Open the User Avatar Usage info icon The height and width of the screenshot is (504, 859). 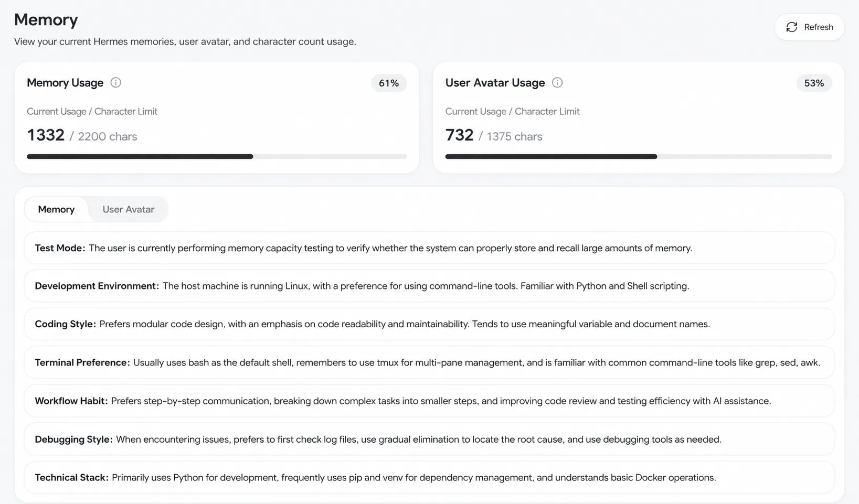[557, 82]
